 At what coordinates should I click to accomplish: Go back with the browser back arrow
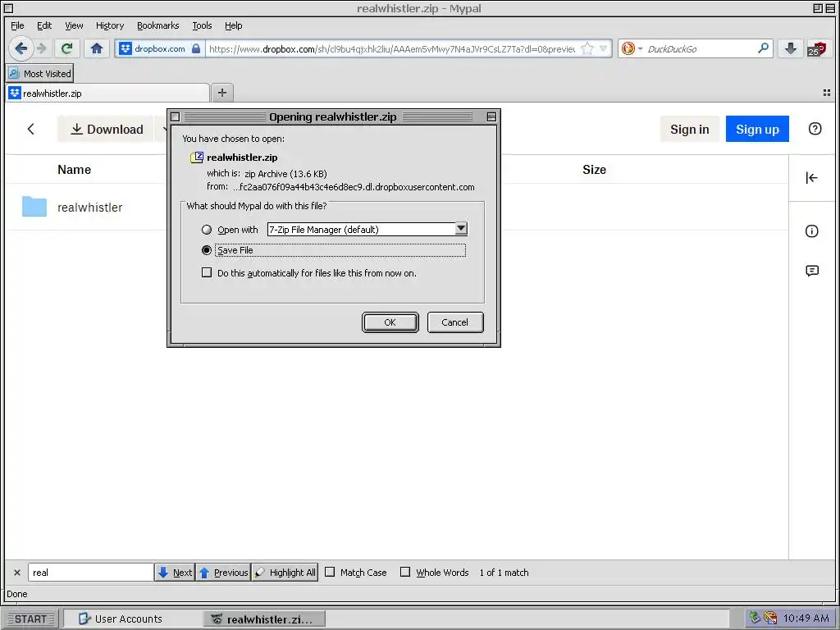21,48
